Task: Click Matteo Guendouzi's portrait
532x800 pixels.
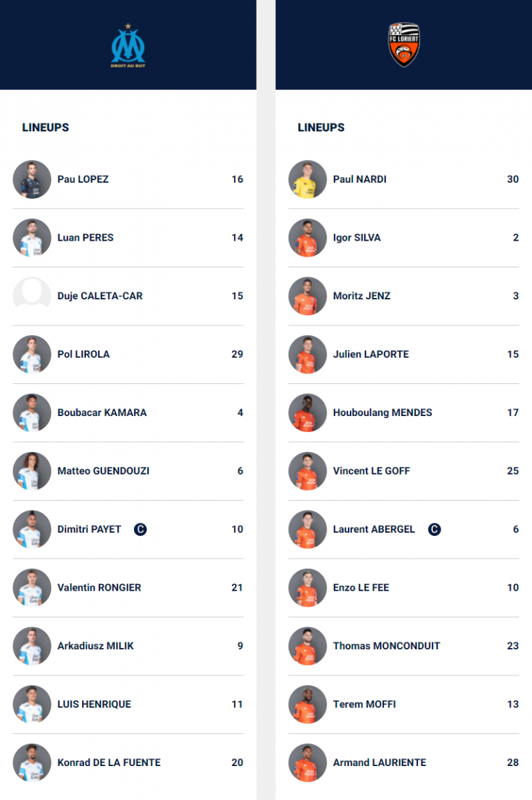Action: click(x=32, y=471)
